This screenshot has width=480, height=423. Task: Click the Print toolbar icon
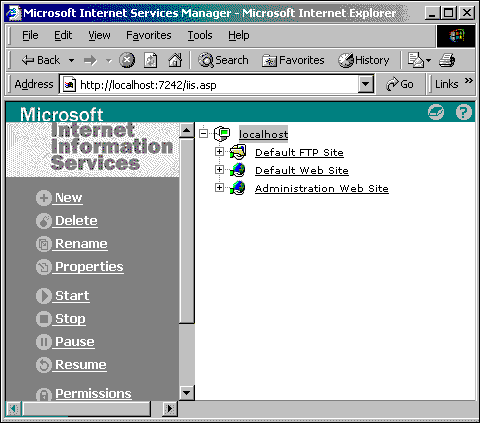[x=447, y=60]
